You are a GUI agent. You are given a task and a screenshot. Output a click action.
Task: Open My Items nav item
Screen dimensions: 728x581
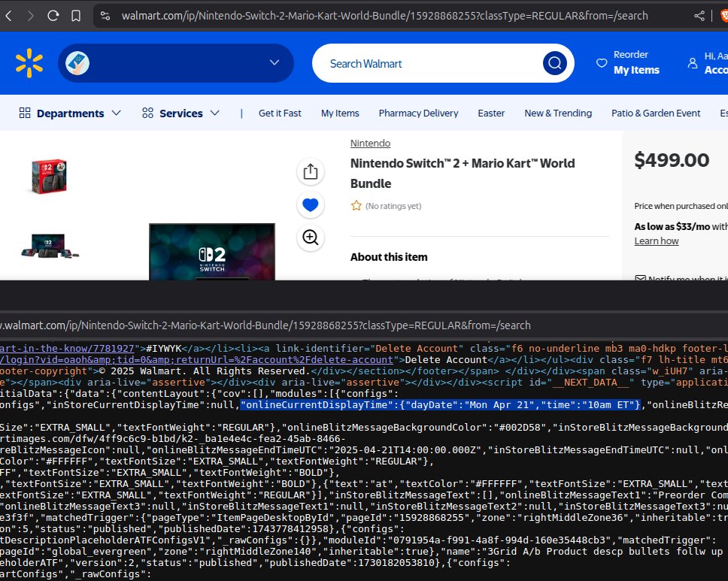pyautogui.click(x=340, y=113)
